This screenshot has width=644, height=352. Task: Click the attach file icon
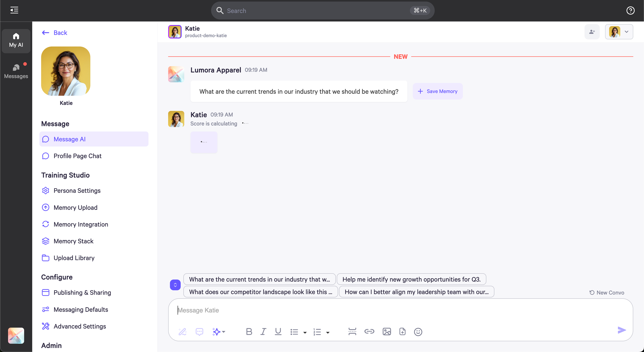(x=402, y=332)
